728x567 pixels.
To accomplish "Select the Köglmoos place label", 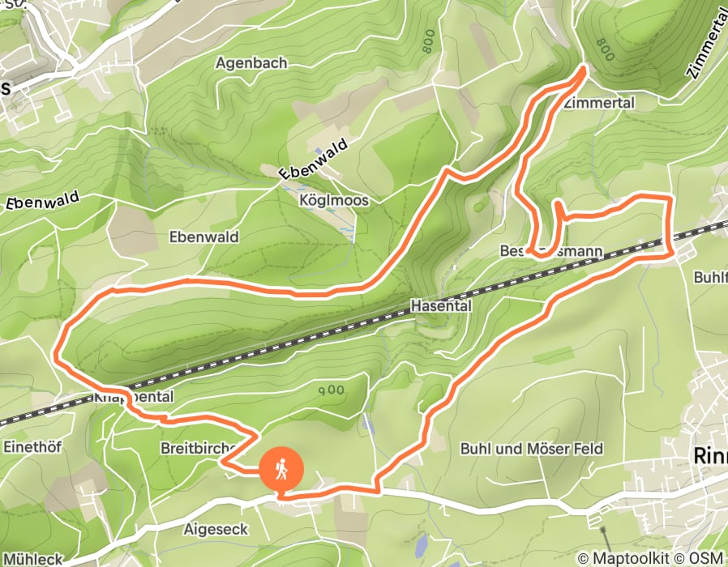I will click(x=334, y=200).
